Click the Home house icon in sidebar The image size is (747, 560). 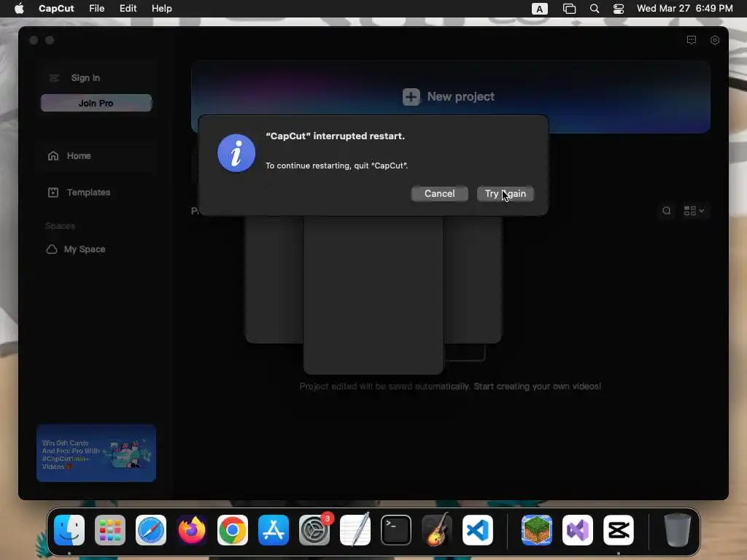pos(53,156)
